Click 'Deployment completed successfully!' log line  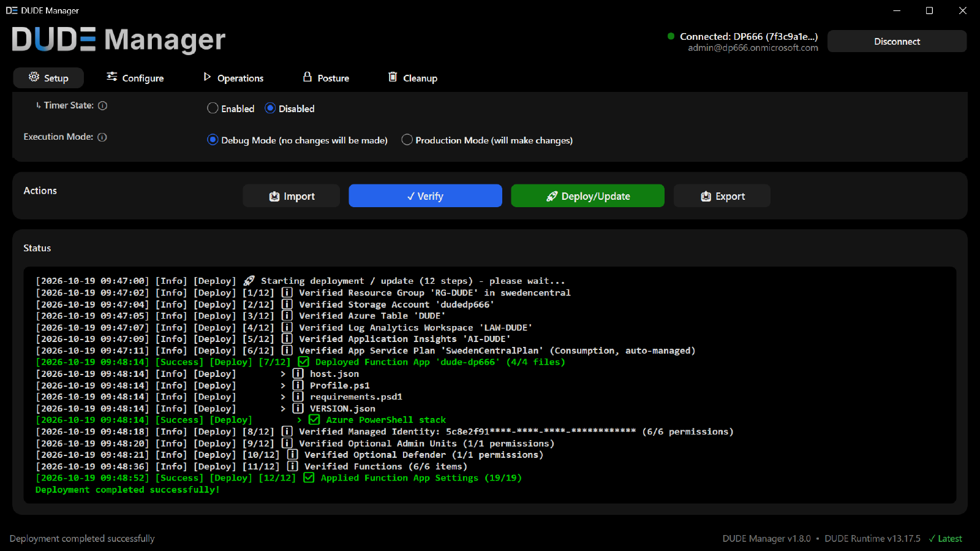127,490
